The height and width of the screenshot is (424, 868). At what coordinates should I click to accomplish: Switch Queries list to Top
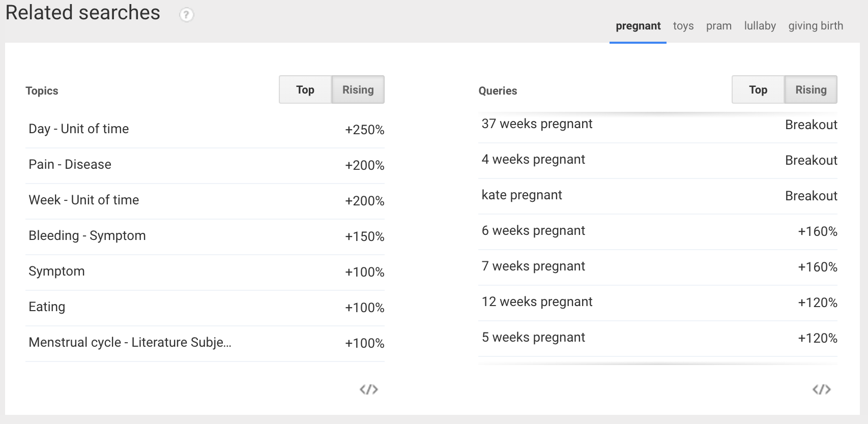tap(758, 90)
